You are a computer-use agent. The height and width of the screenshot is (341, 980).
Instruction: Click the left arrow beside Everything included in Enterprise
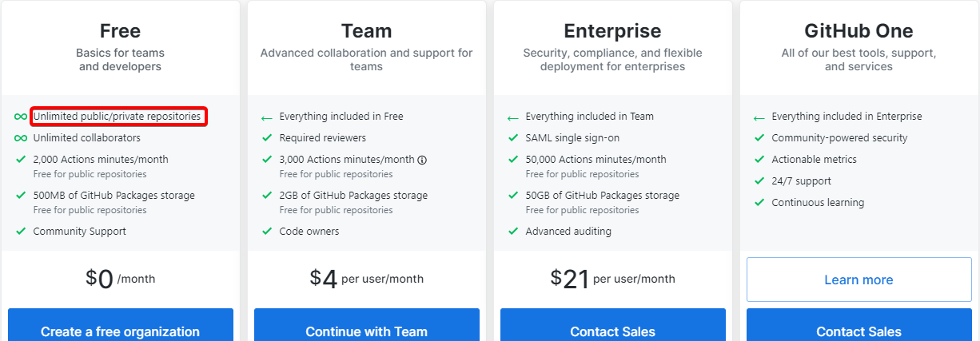pos(759,117)
